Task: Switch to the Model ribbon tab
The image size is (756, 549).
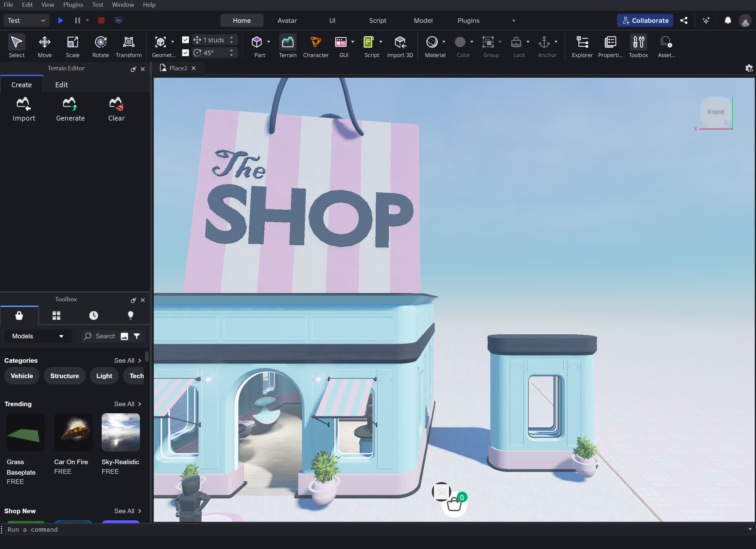Action: pos(423,20)
